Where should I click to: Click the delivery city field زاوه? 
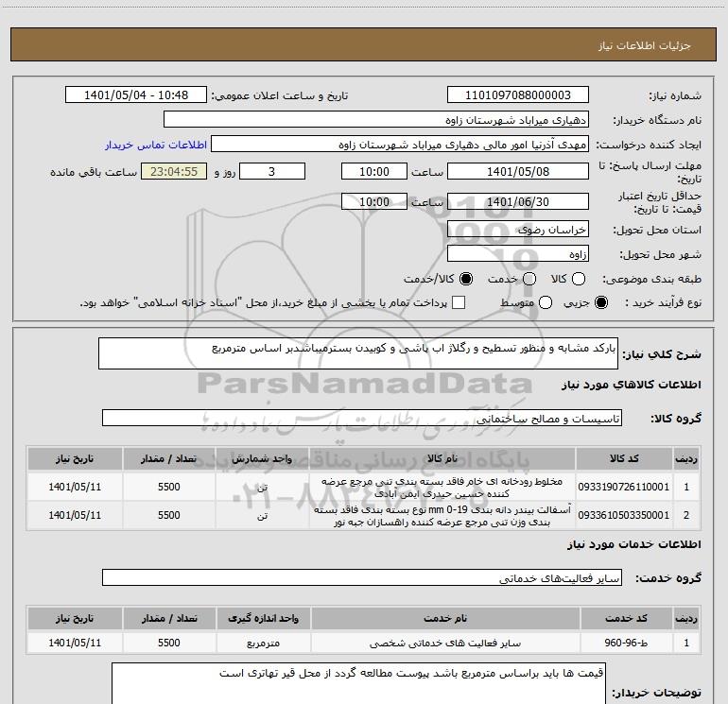(x=518, y=254)
